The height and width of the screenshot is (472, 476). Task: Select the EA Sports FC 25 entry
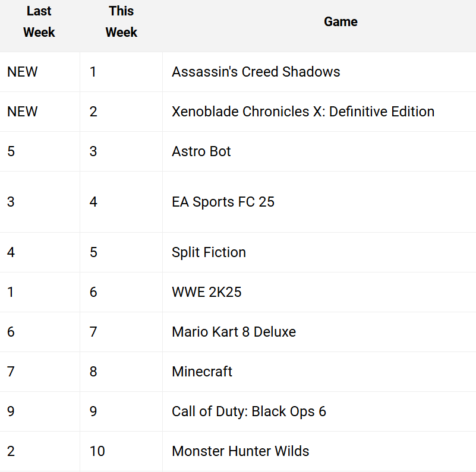223,202
